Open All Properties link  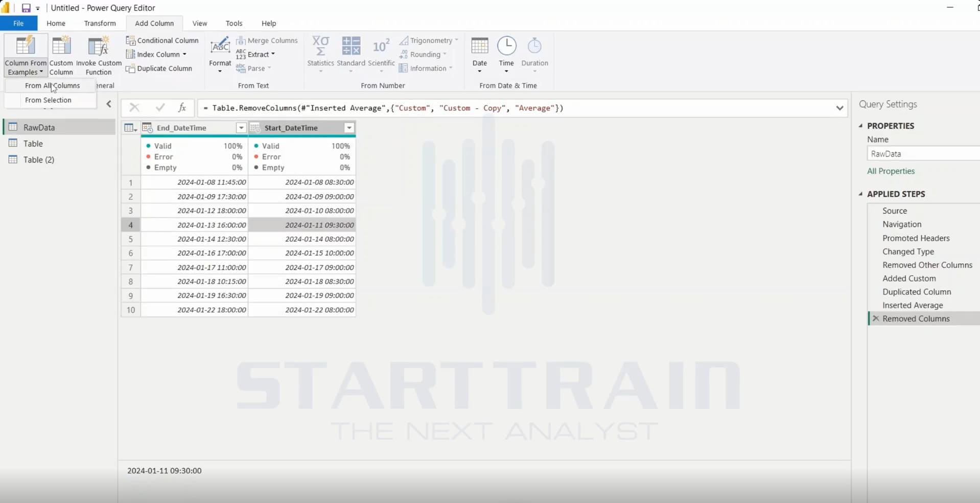pos(891,171)
